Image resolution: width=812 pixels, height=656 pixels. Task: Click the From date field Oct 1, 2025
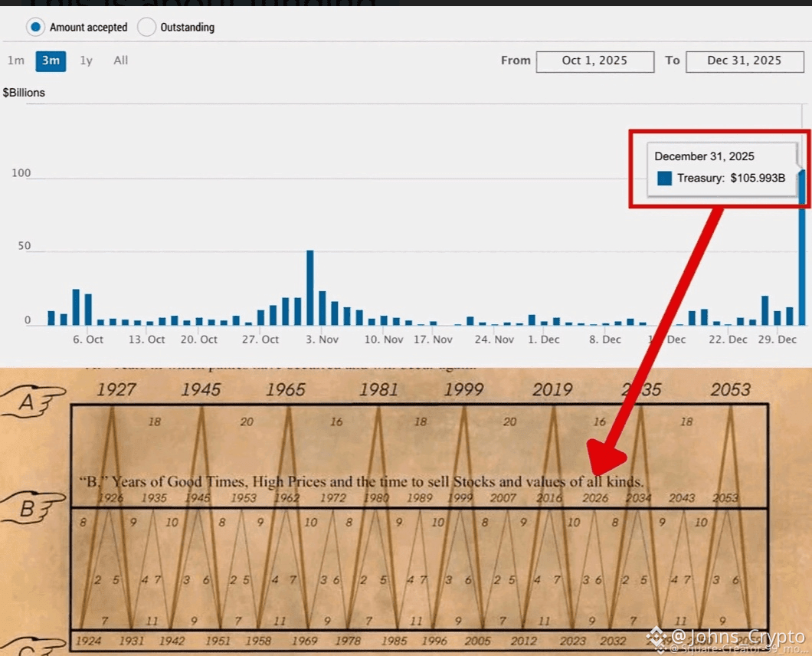(594, 61)
